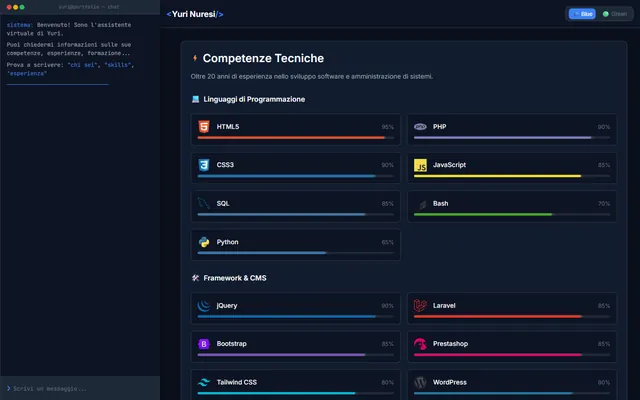Click the Bash green progress bar
Image resolution: width=640 pixels, height=400 pixels.
coord(483,214)
